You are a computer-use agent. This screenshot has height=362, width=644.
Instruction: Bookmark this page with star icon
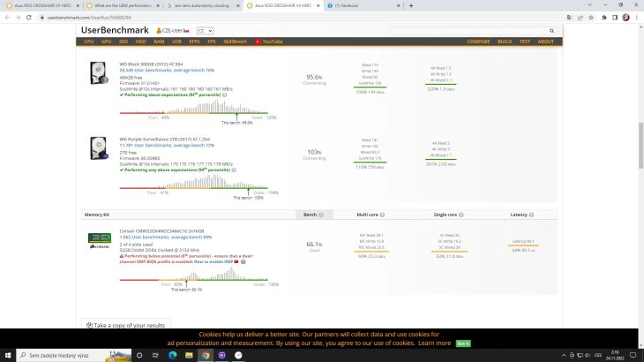(x=591, y=18)
